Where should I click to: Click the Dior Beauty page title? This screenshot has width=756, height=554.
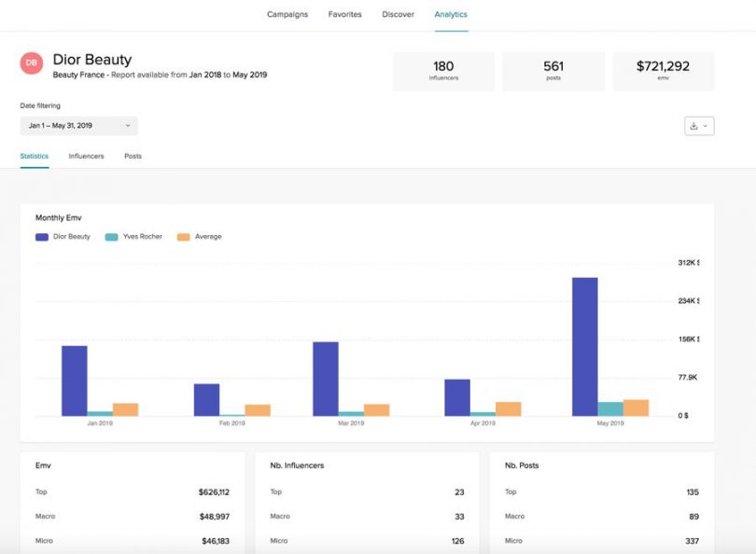point(92,60)
